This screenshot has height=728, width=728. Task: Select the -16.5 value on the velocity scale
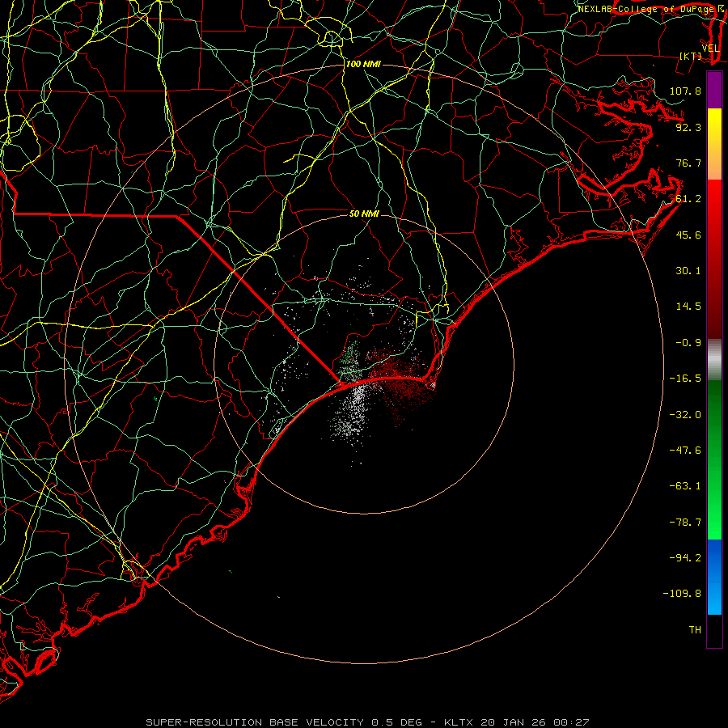685,379
